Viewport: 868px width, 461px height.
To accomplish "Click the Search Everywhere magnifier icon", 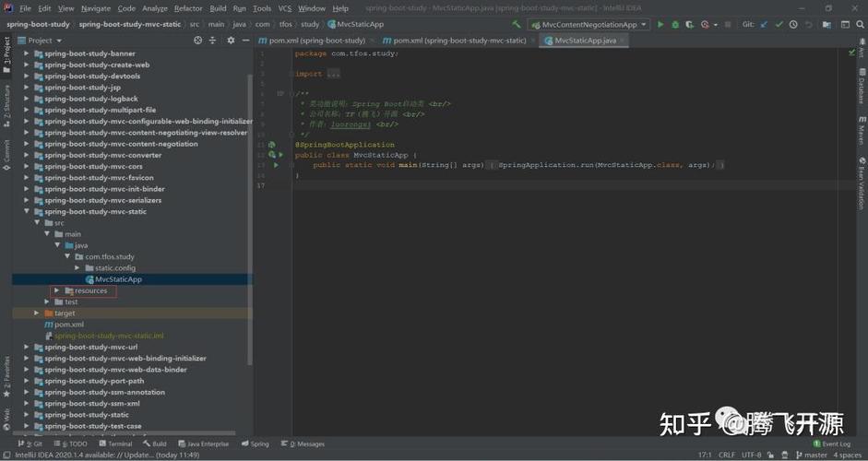I will click(860, 24).
